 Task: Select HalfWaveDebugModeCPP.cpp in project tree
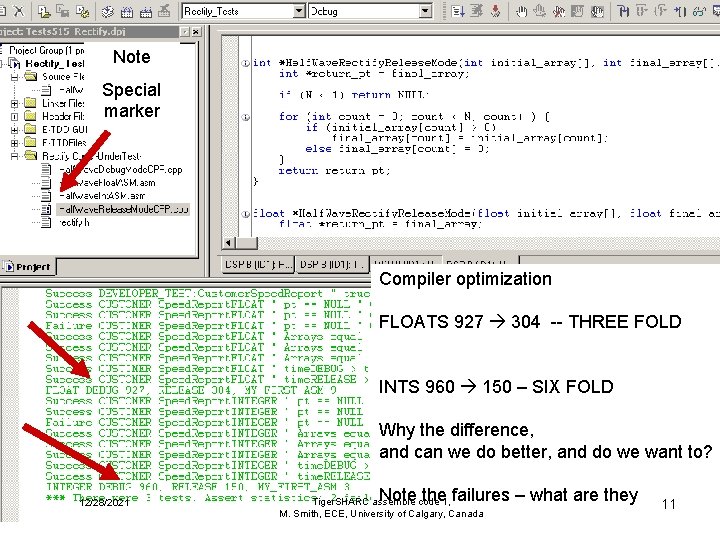coord(121,170)
